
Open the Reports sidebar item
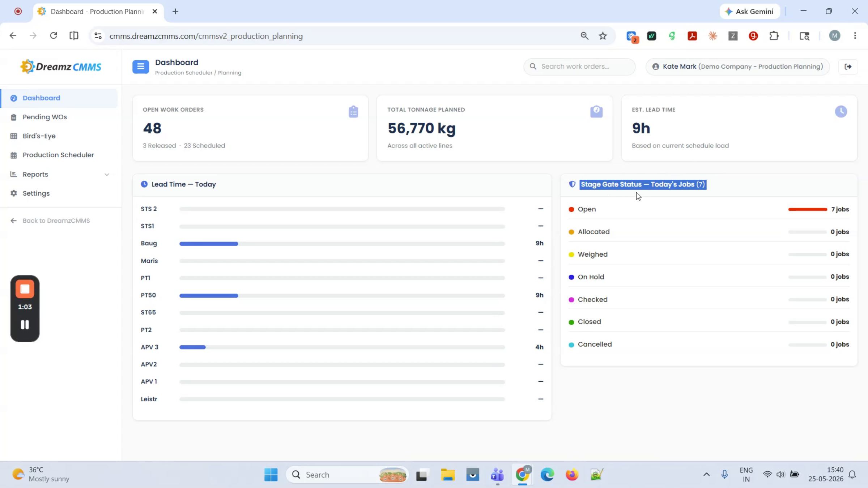59,174
